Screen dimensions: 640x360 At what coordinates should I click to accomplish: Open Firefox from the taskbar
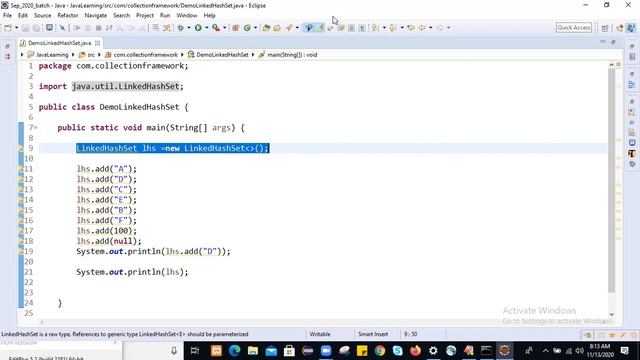(x=415, y=351)
